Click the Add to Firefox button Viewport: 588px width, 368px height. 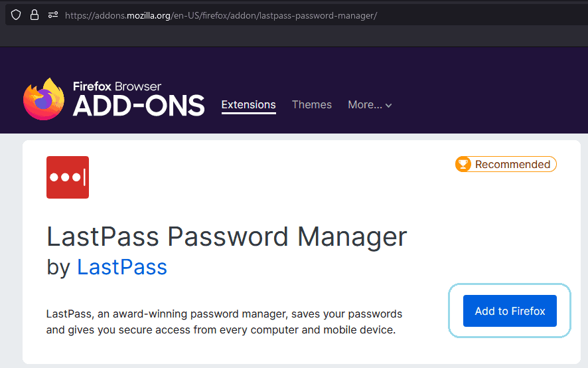pyautogui.click(x=510, y=311)
